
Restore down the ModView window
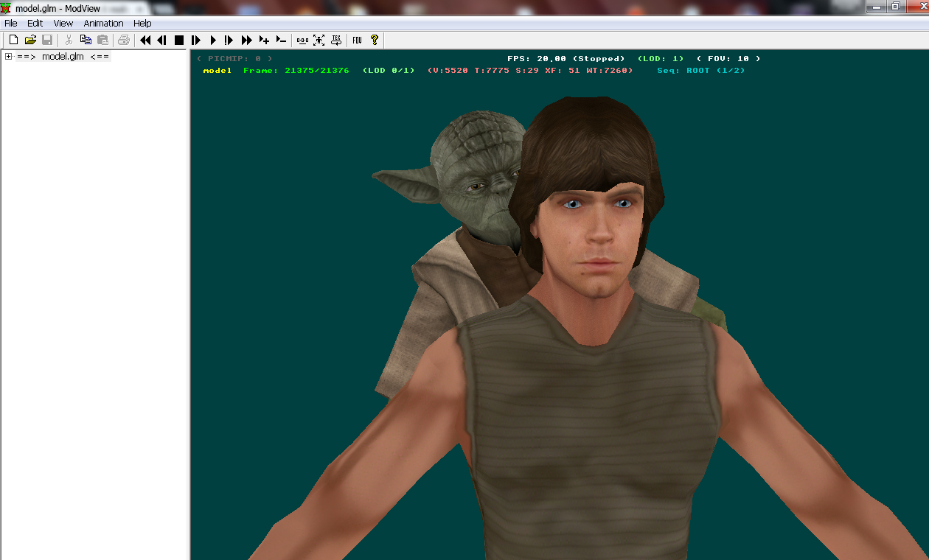pos(895,6)
